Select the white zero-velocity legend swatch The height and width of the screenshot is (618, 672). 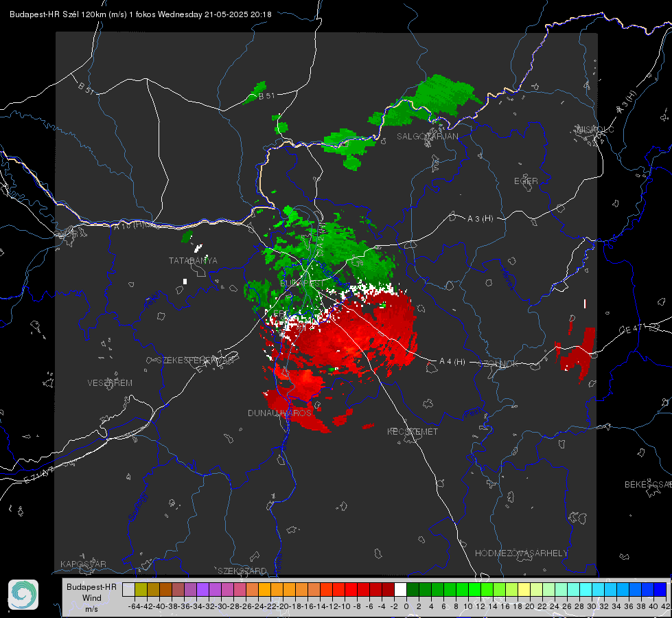(400, 589)
